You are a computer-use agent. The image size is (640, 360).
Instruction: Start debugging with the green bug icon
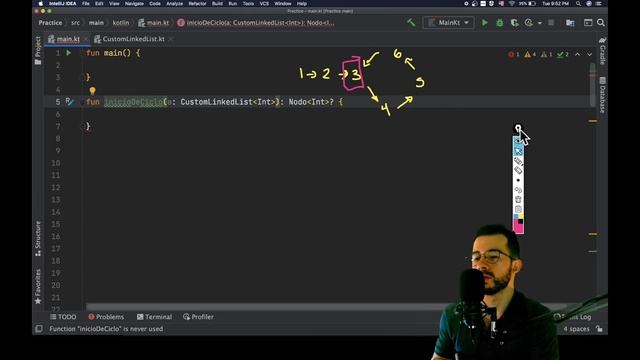pos(500,23)
